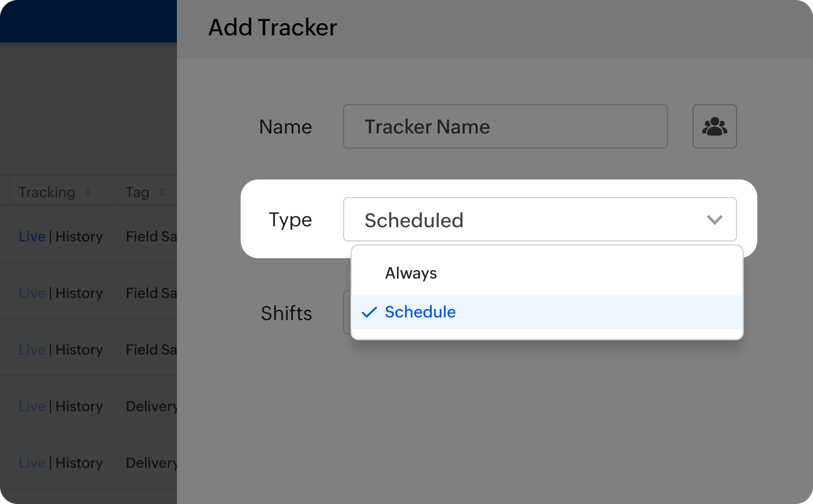Click the Tag column header

coord(137,192)
